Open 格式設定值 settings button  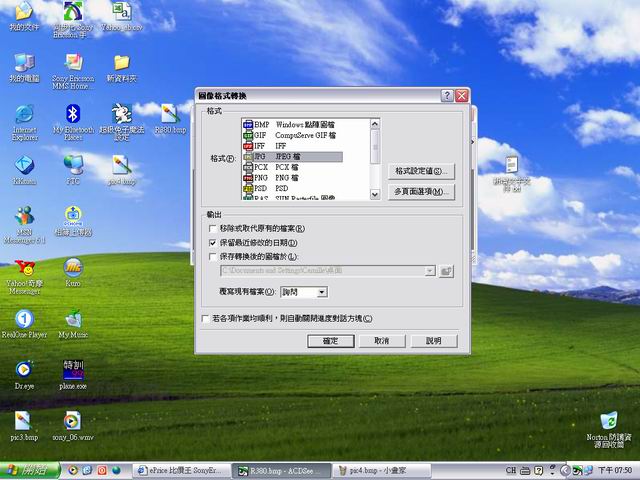(x=421, y=171)
